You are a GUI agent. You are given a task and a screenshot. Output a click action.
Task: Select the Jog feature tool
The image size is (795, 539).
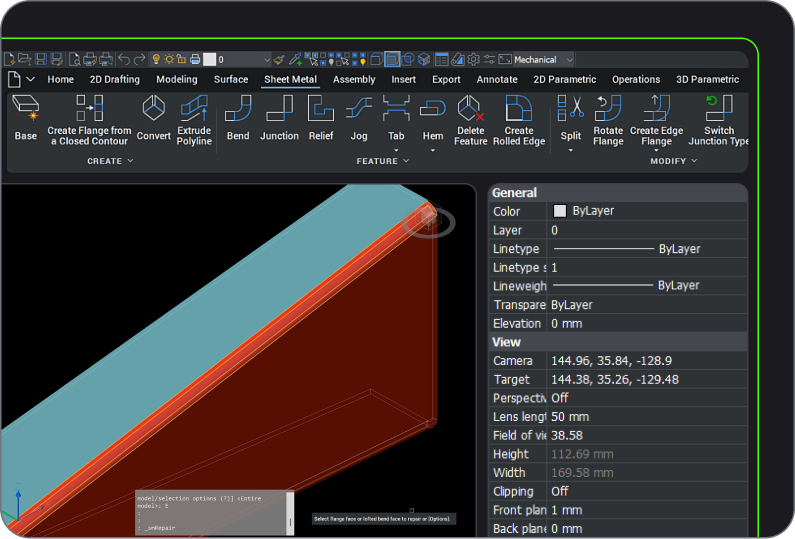358,118
